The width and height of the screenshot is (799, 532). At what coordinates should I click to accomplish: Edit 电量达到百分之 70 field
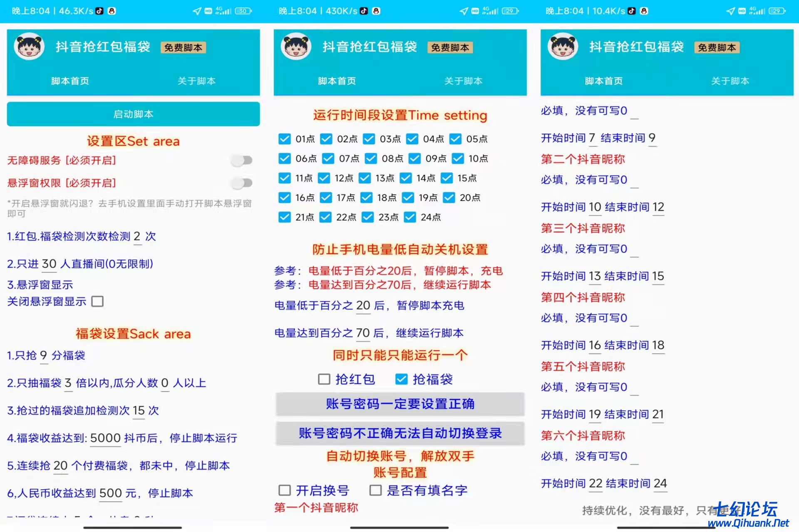[363, 334]
